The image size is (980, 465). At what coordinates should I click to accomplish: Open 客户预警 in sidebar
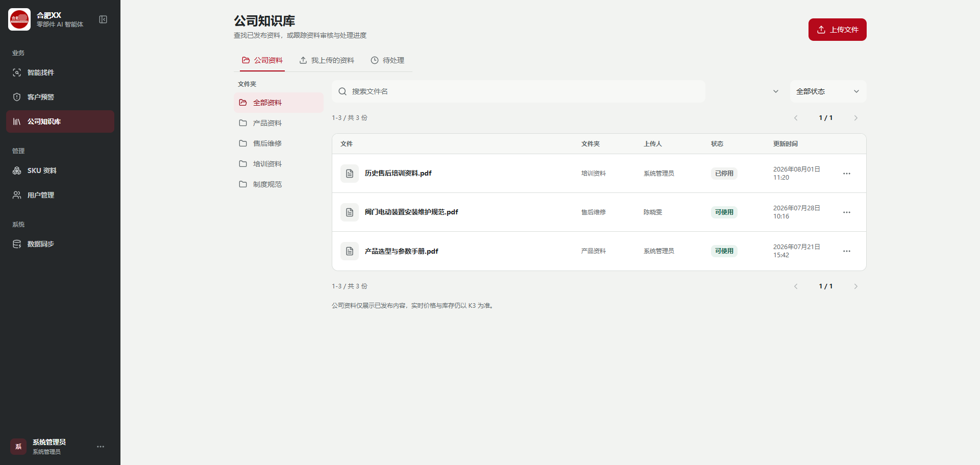click(60, 97)
